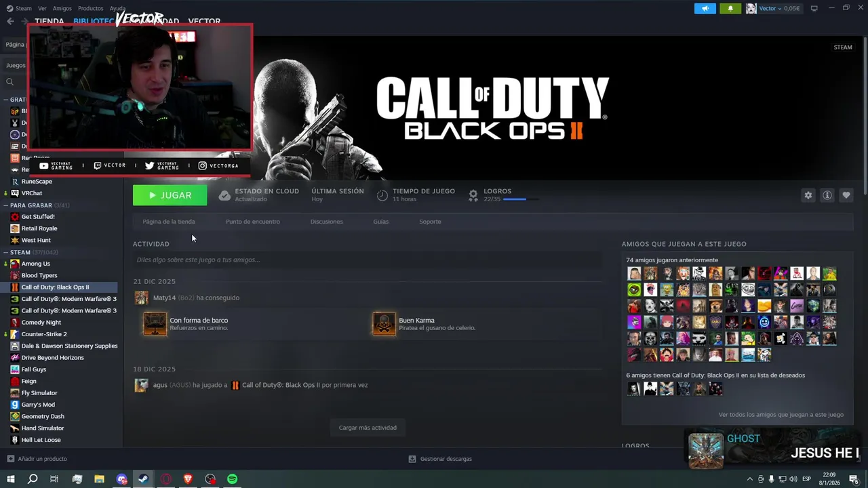Image resolution: width=868 pixels, height=488 pixels.
Task: Open File Explorer from the taskbar
Action: pos(99,479)
